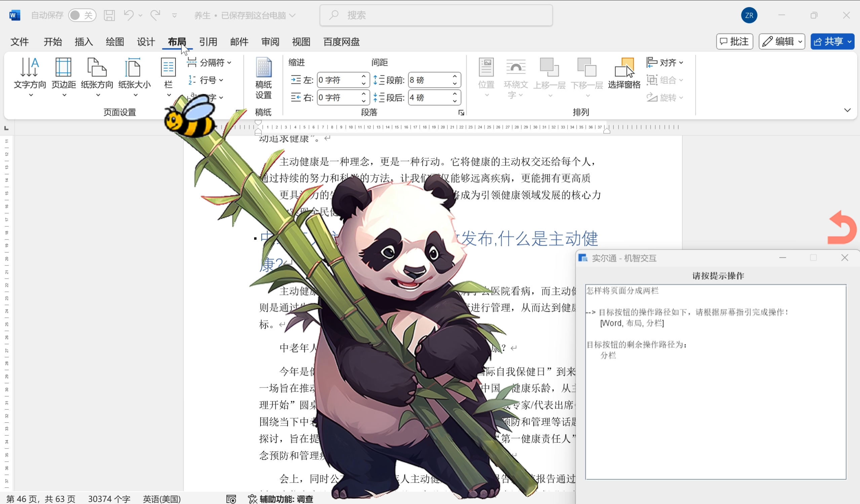The image size is (860, 504).
Task: Switch to the 邮件 tab
Action: click(x=239, y=42)
